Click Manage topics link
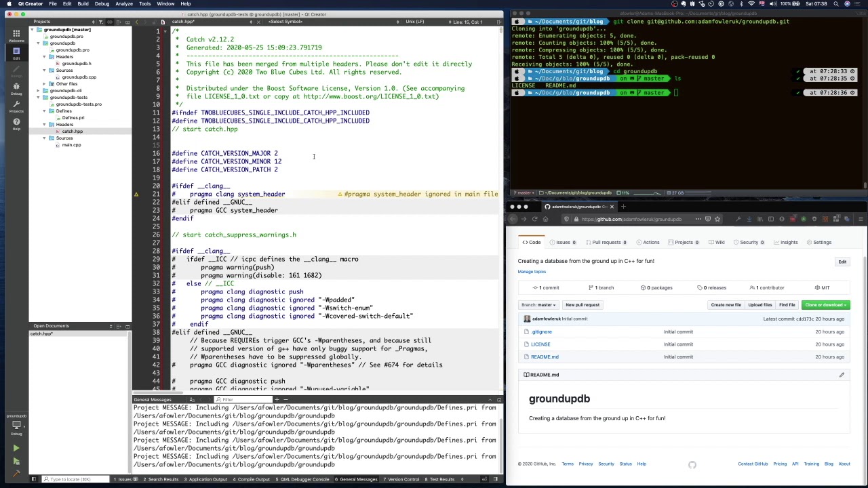 [532, 272]
